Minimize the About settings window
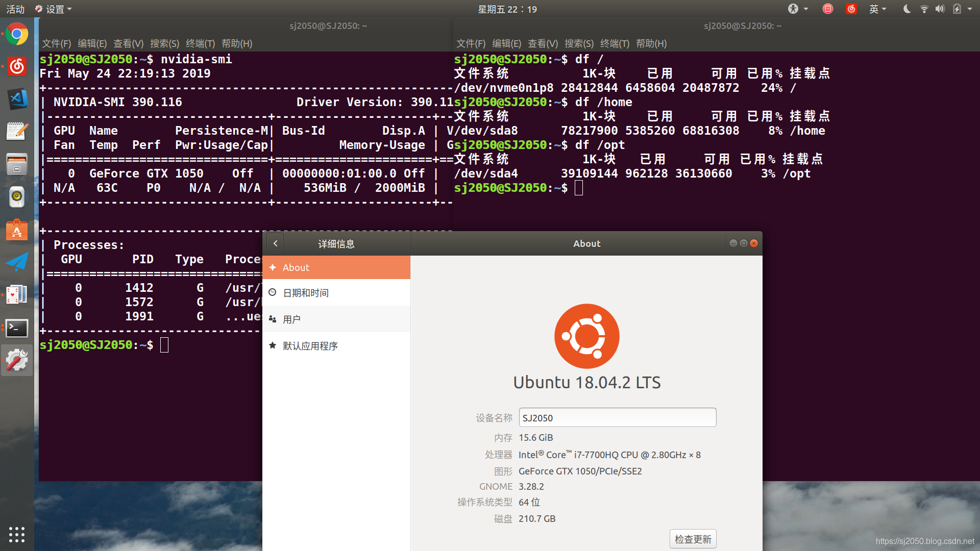Image resolution: width=980 pixels, height=551 pixels. 733,243
